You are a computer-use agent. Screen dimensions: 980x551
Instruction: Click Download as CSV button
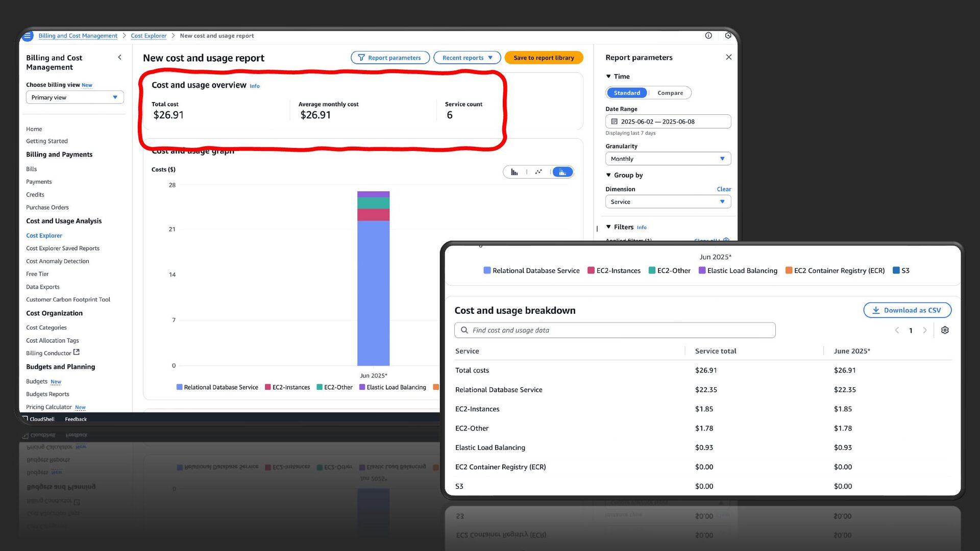907,310
